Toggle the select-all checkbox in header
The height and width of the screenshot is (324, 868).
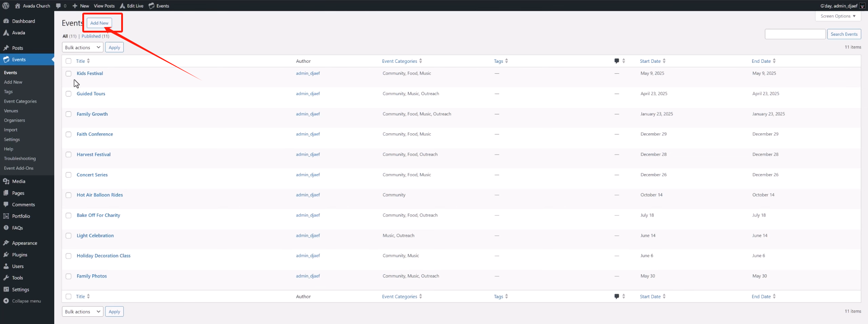pyautogui.click(x=69, y=61)
